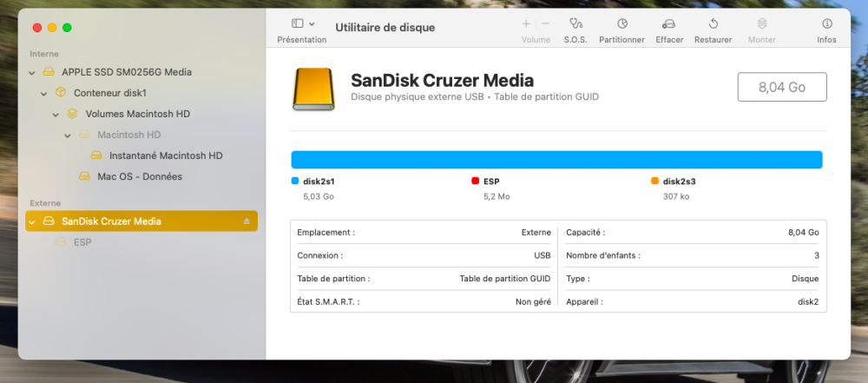Click the Externe sidebar section header

45,203
